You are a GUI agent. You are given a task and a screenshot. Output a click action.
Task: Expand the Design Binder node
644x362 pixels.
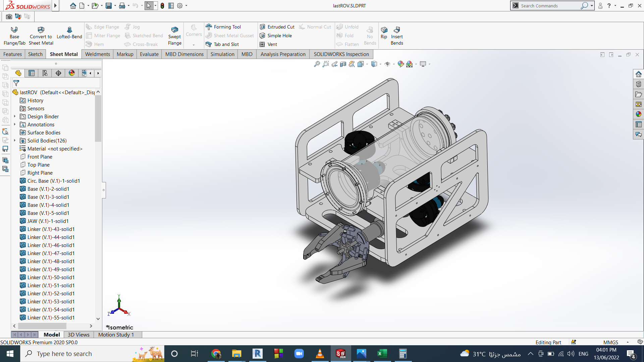[15, 116]
